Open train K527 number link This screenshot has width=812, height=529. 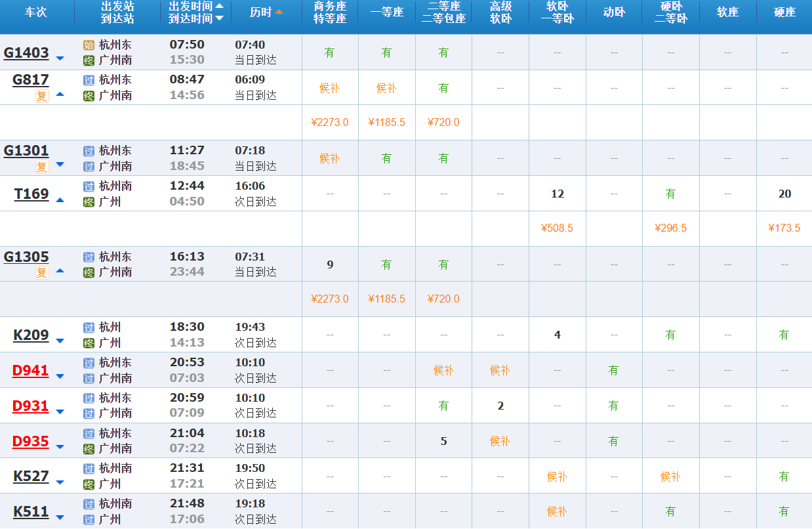point(31,476)
